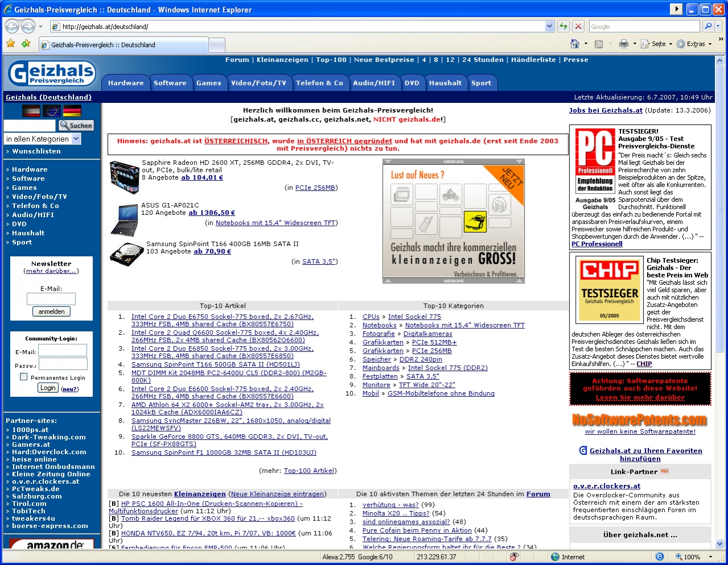Print the page via printer icon
This screenshot has width=728, height=565.
coord(624,44)
